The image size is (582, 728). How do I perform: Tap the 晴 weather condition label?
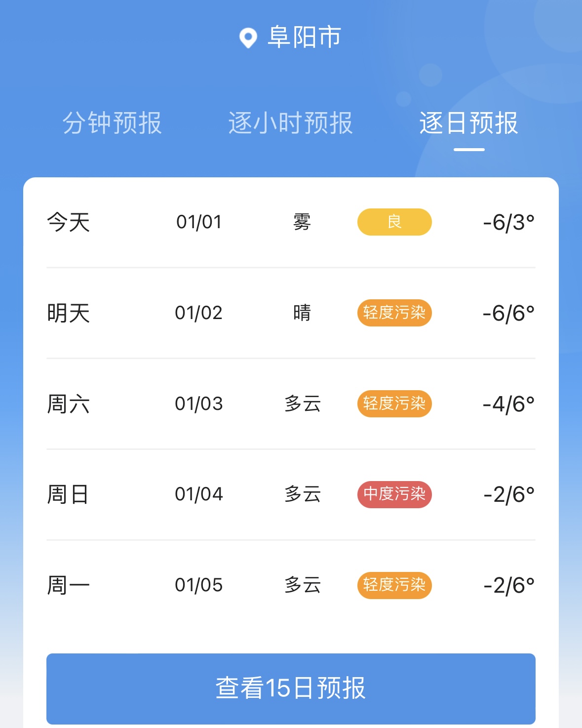point(302,313)
